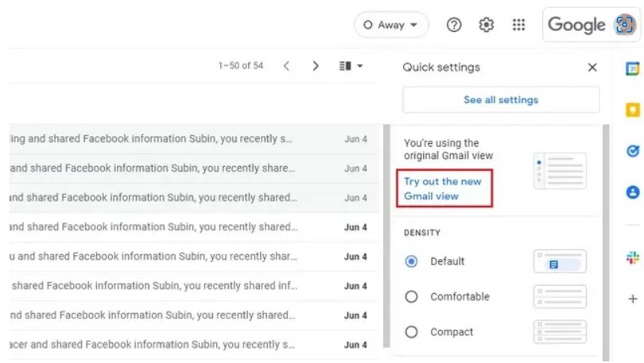Click the Settings gear icon
This screenshot has height=363, width=644.
pos(487,25)
